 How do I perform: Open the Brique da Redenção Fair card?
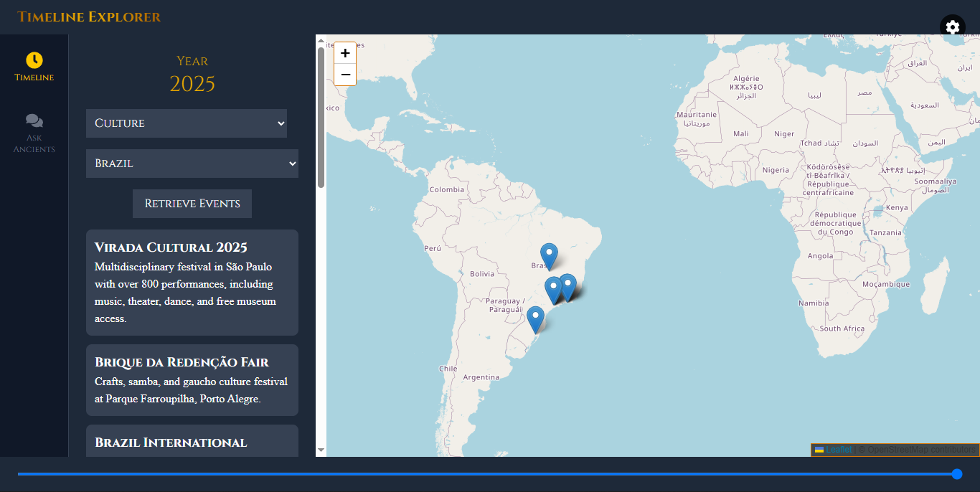tap(192, 380)
